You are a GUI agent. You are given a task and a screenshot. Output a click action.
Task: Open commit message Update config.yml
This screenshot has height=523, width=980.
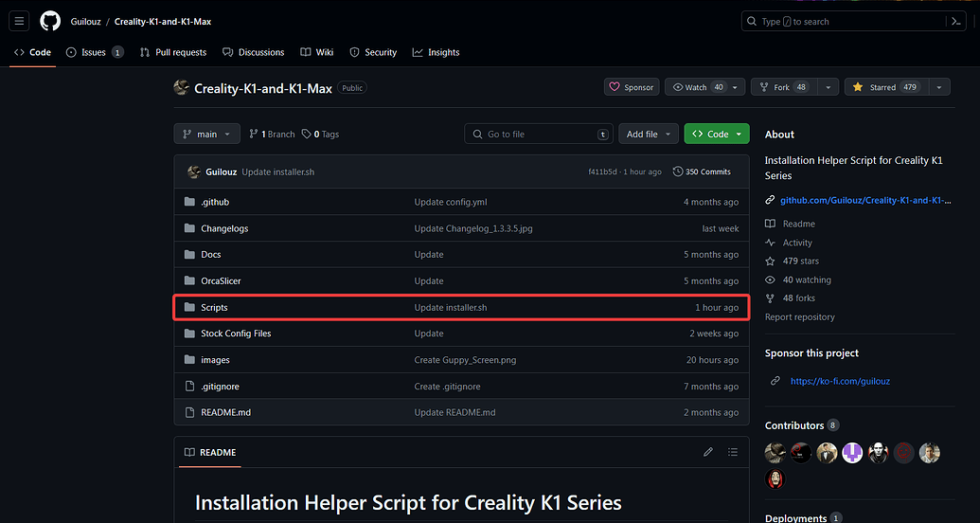(451, 202)
